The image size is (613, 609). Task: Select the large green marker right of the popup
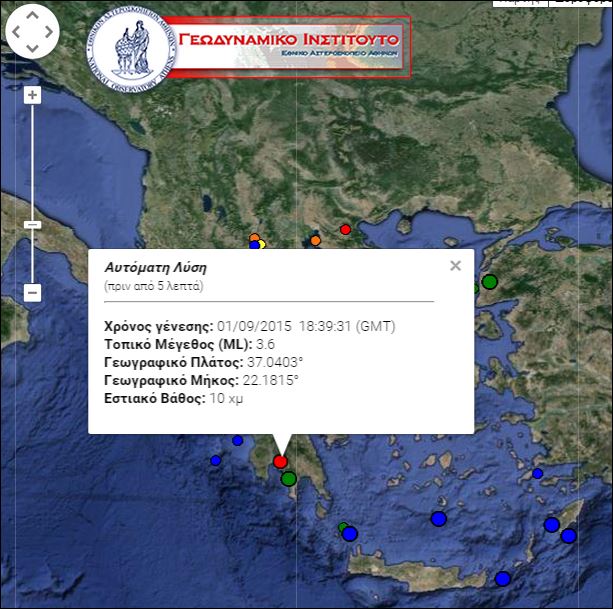(489, 281)
